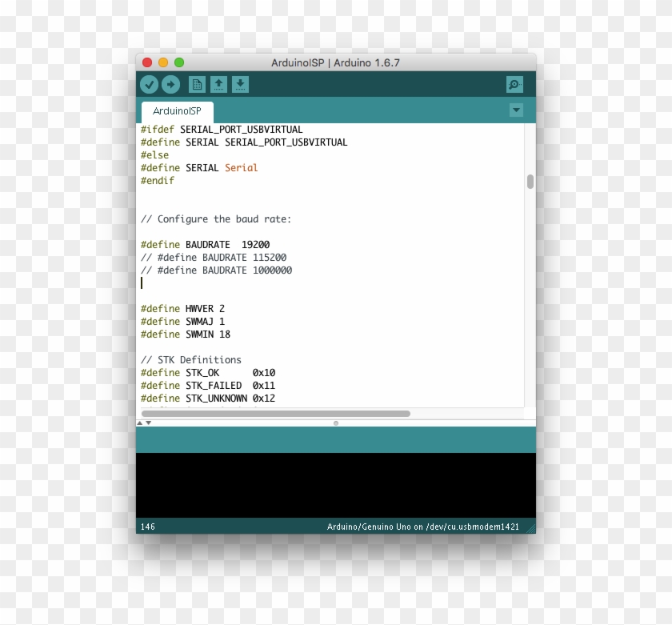Click the #define SWMIN 18 line
The width and height of the screenshot is (672, 625).
(x=185, y=334)
